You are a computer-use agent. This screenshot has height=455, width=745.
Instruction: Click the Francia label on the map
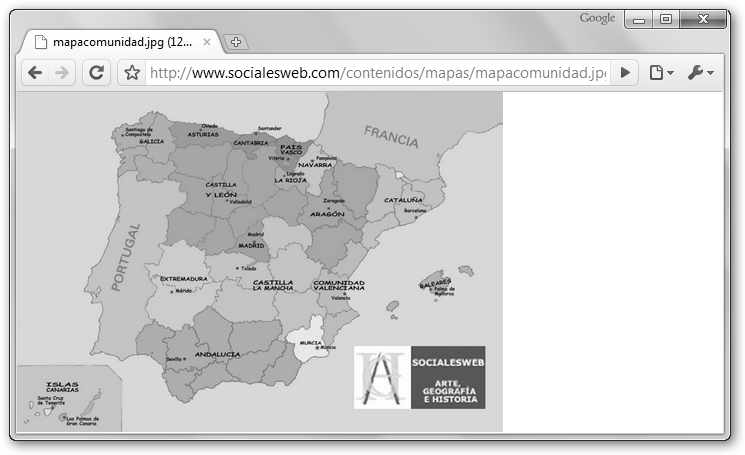click(x=391, y=136)
